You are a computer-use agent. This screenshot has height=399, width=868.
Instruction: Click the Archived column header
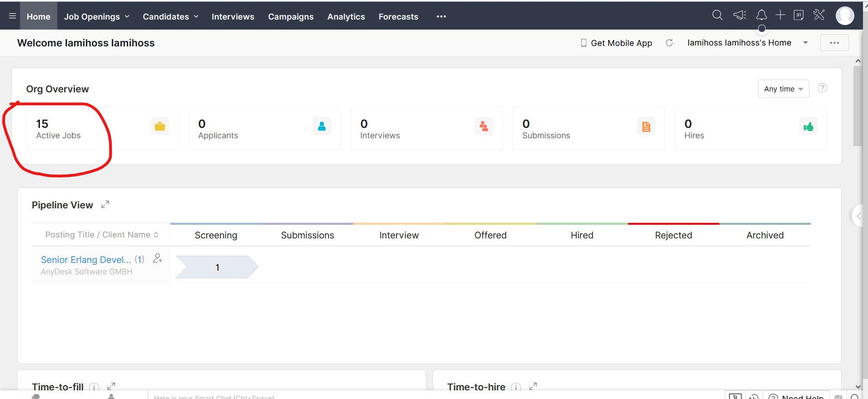[x=765, y=235]
